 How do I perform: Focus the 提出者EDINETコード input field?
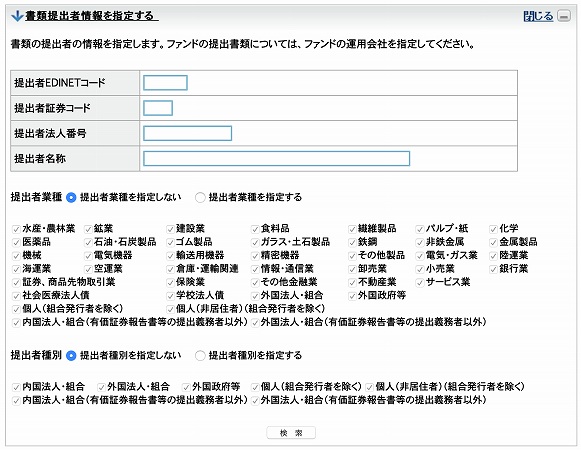tap(165, 83)
